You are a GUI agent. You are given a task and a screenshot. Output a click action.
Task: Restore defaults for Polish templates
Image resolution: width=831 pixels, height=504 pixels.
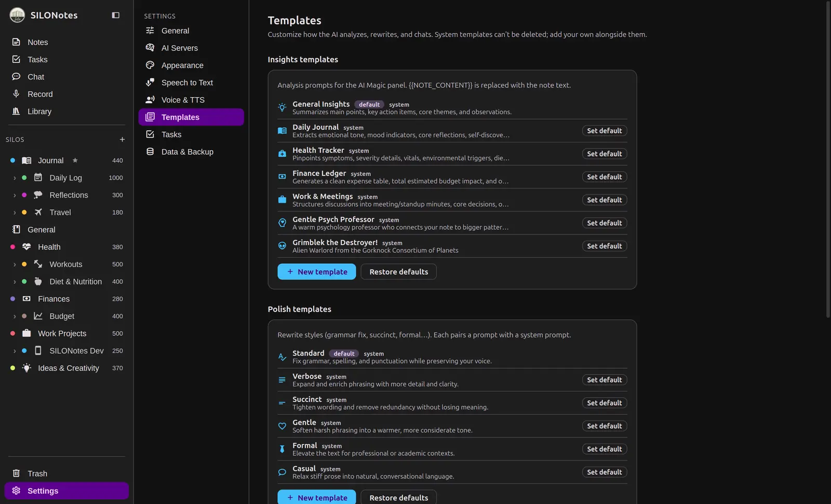399,497
